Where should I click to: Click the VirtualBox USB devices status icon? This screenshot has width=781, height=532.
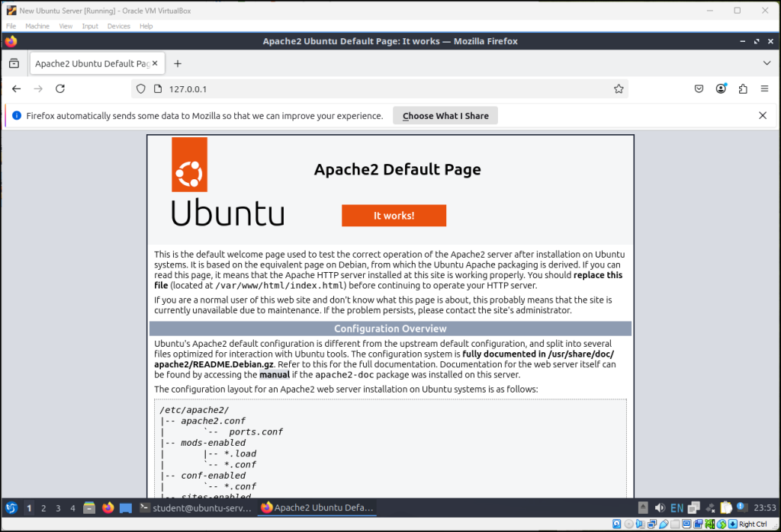click(664, 524)
